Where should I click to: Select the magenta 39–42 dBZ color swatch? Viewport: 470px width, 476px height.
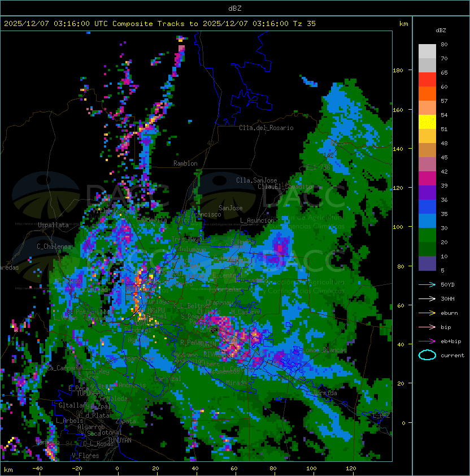427,179
